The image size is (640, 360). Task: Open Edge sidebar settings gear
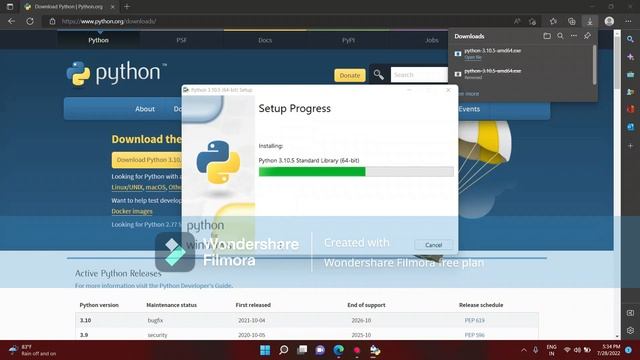pos(631,330)
